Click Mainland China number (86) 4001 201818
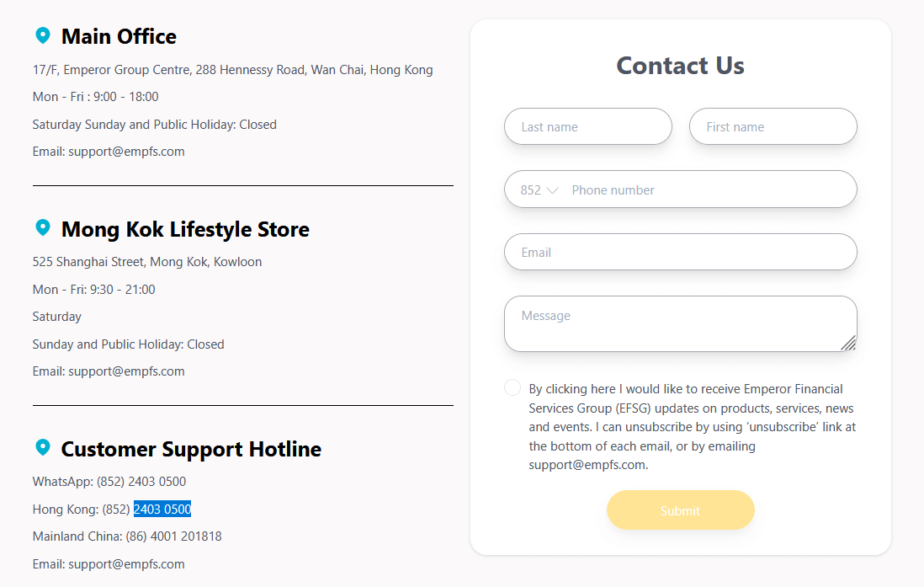 174,536
